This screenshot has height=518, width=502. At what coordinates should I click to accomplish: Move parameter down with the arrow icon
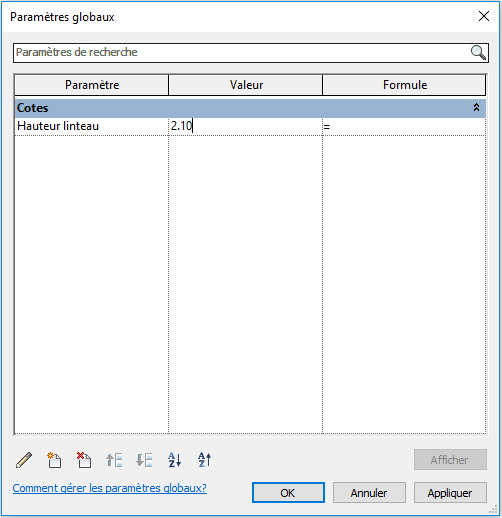[144, 460]
